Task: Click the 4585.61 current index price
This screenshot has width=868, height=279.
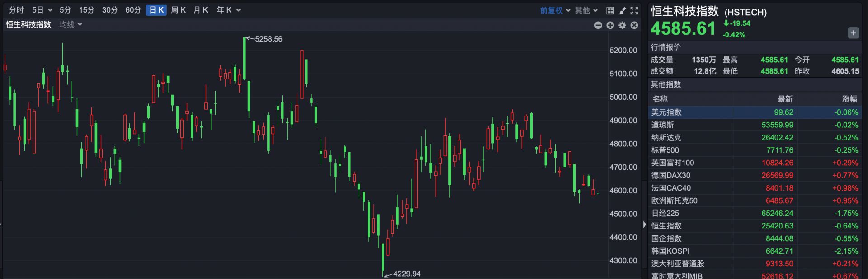Action: click(x=683, y=28)
